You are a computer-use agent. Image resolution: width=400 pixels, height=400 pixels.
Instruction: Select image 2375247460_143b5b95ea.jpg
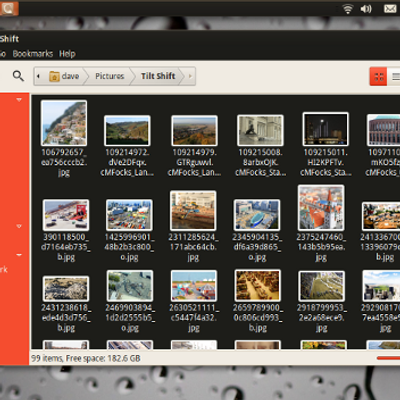pyautogui.click(x=321, y=208)
